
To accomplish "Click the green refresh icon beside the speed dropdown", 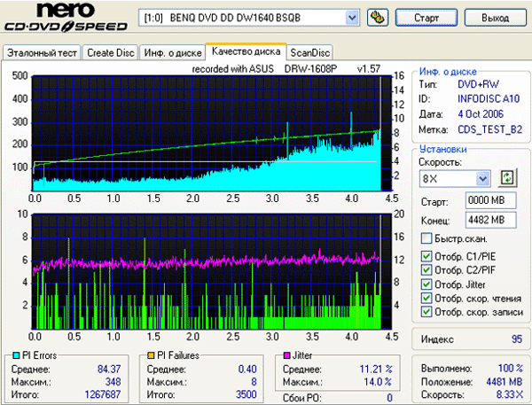I will [507, 177].
